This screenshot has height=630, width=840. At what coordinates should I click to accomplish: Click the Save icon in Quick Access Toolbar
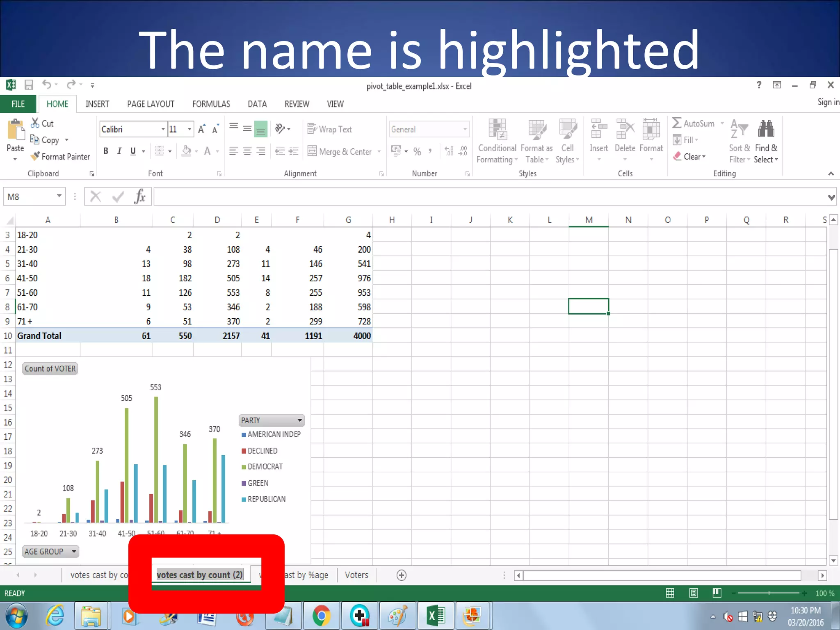(29, 85)
